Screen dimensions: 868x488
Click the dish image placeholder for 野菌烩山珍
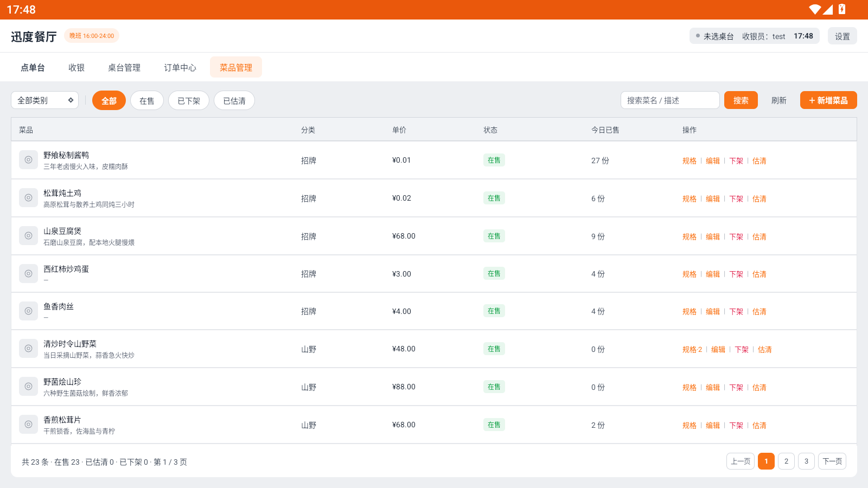[28, 387]
